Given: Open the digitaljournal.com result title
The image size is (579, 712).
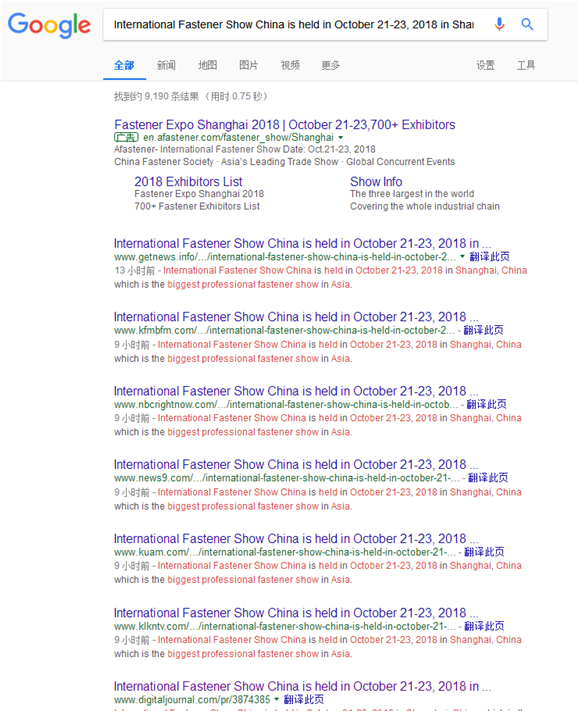Looking at the screenshot, I should [x=302, y=687].
